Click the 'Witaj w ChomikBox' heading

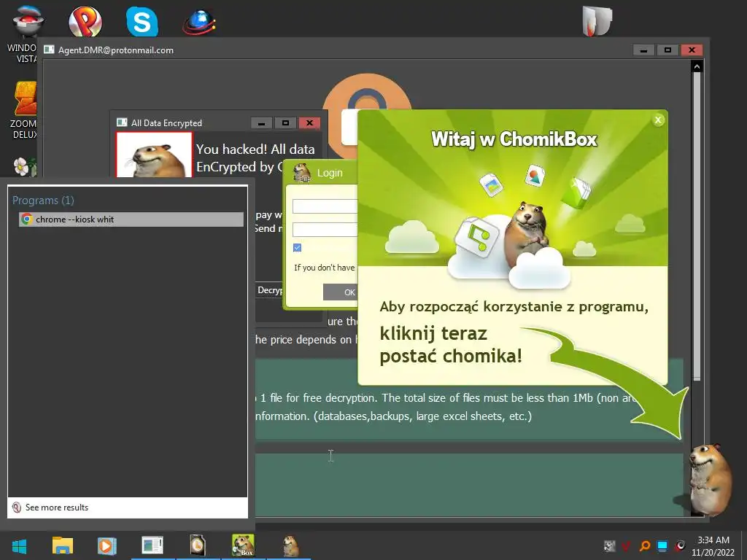514,139
